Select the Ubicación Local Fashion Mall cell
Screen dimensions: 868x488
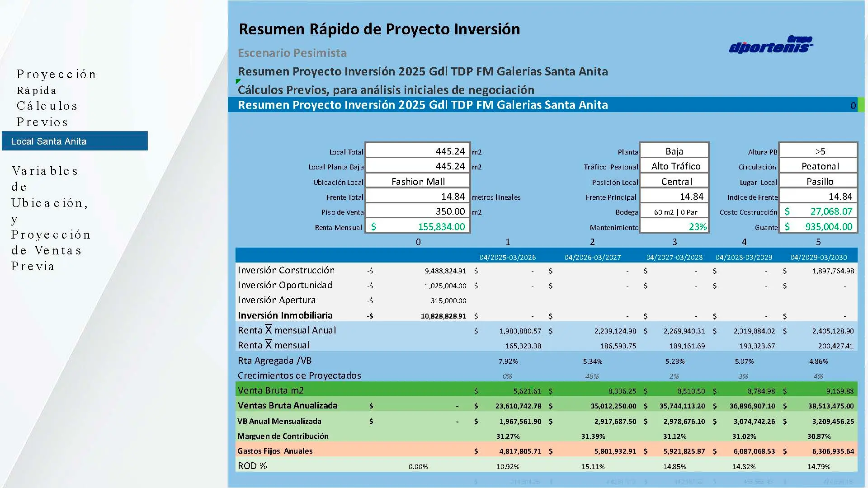coord(417,181)
